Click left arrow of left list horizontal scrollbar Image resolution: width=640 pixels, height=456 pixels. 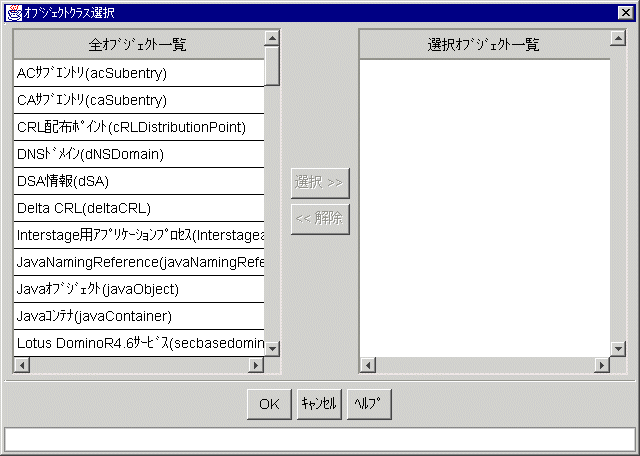click(x=22, y=365)
